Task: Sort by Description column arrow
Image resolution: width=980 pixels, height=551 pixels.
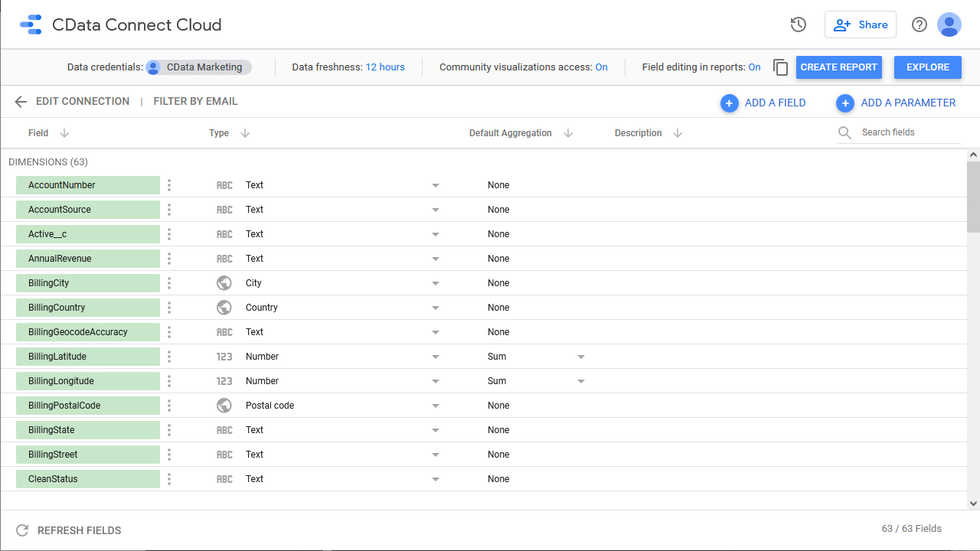Action: pos(678,133)
